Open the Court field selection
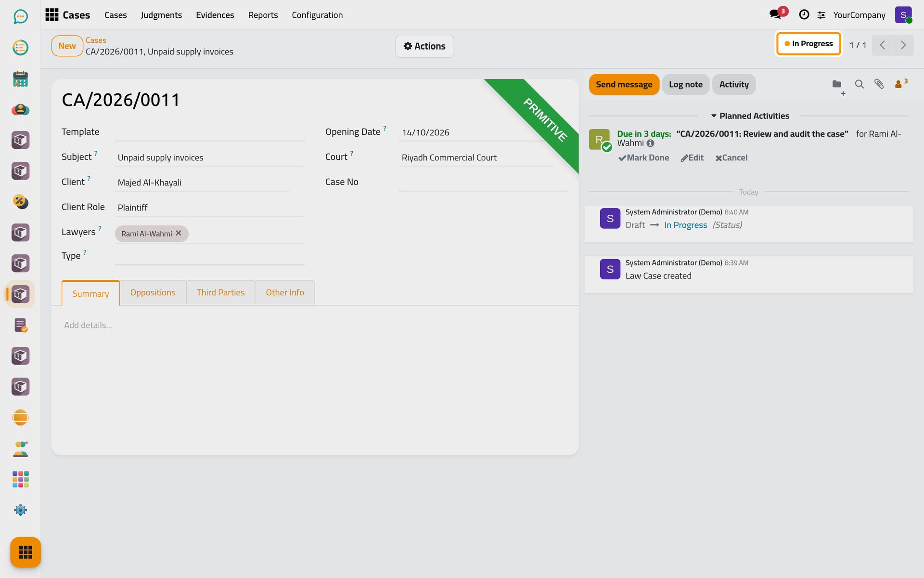The image size is (924, 578). 475,158
